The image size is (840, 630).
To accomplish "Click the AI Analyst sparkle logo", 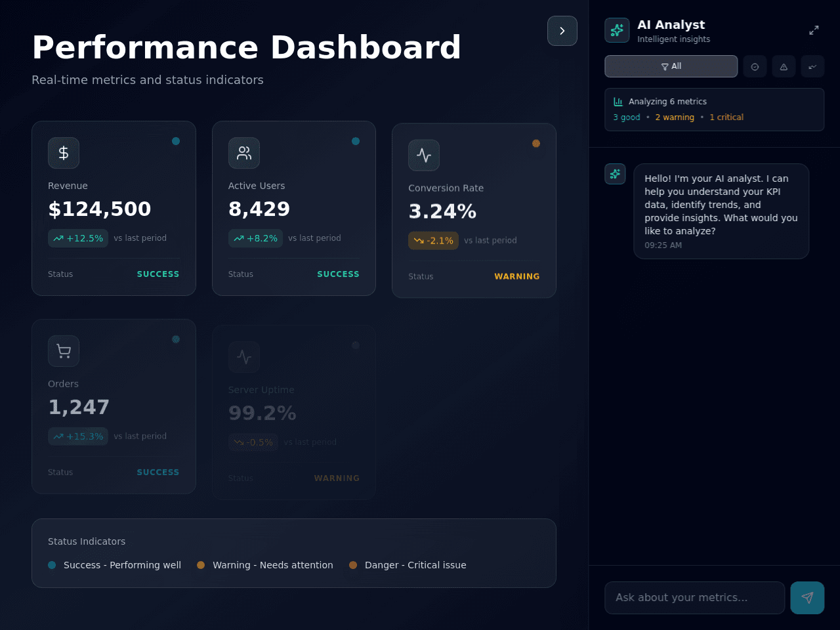I will point(617,30).
